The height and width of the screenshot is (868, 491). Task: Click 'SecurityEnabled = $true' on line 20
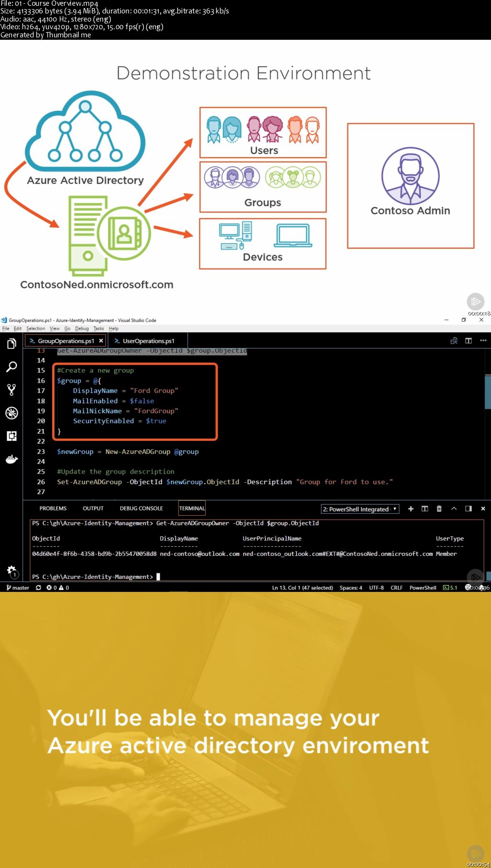[x=119, y=421]
